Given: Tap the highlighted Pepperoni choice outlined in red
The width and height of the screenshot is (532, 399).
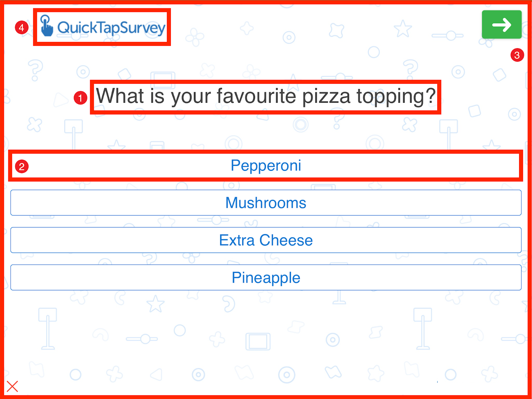Looking at the screenshot, I should (266, 166).
